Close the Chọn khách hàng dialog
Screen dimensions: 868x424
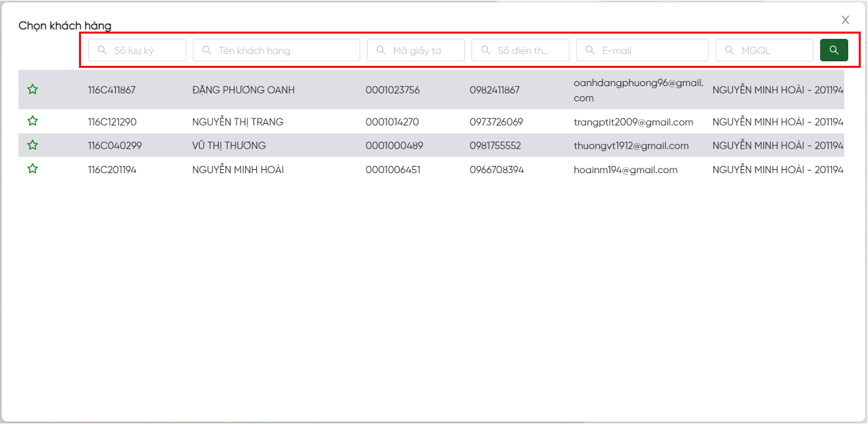pyautogui.click(x=845, y=20)
